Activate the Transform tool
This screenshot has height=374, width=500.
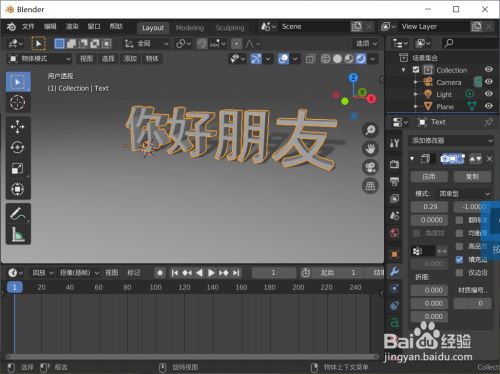(18, 189)
